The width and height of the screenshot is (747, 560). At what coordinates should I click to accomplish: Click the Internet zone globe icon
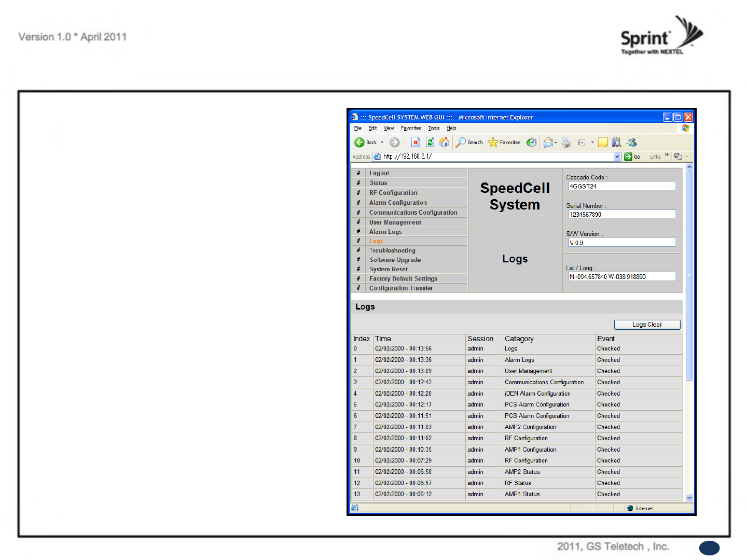(x=630, y=509)
